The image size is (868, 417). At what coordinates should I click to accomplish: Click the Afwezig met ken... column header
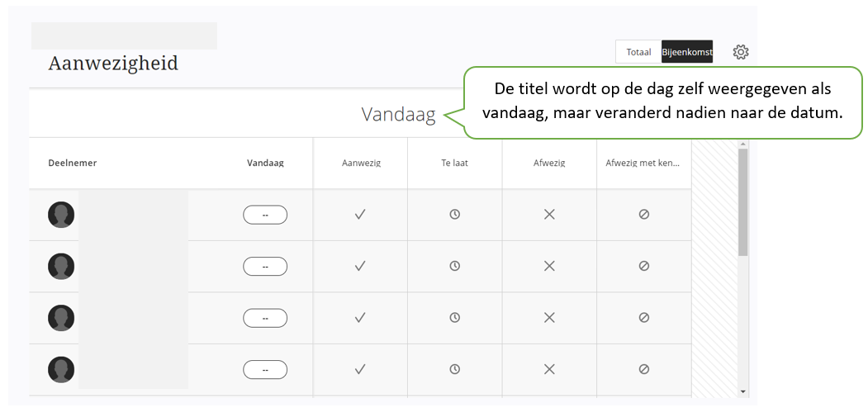644,163
